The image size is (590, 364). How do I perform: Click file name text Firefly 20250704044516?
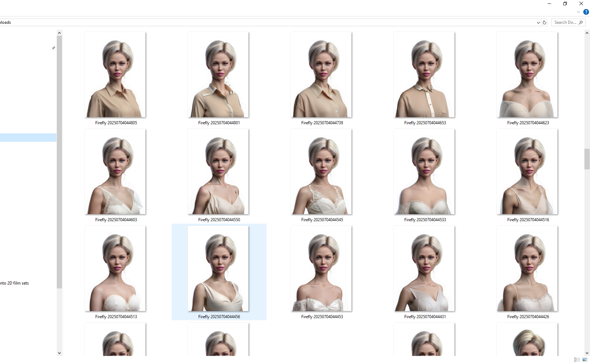[x=528, y=220]
